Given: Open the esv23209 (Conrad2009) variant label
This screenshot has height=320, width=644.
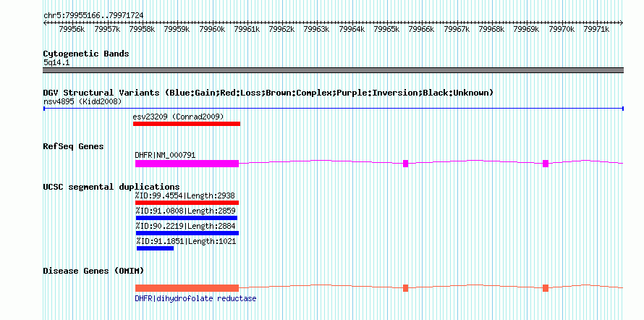Looking at the screenshot, I should (178, 117).
